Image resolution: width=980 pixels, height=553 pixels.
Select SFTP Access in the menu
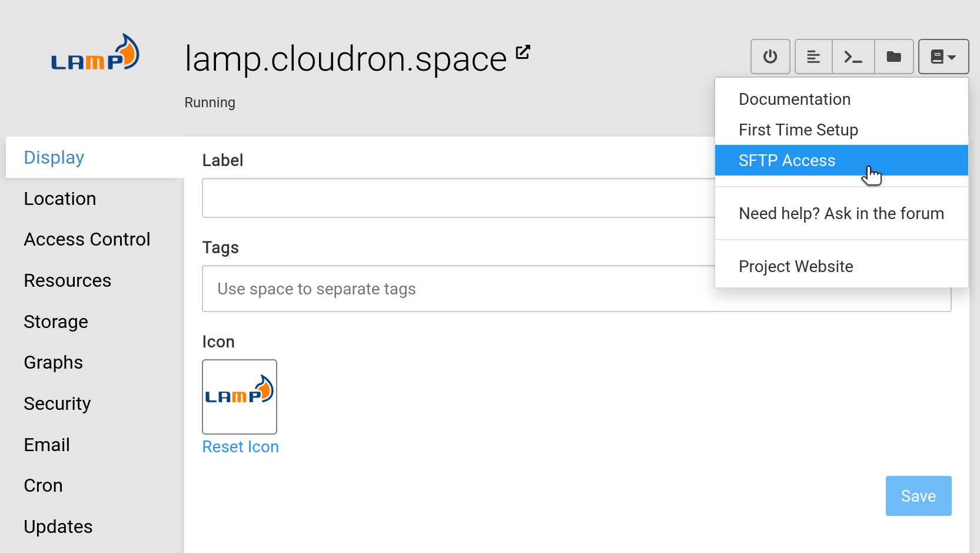[x=786, y=161]
